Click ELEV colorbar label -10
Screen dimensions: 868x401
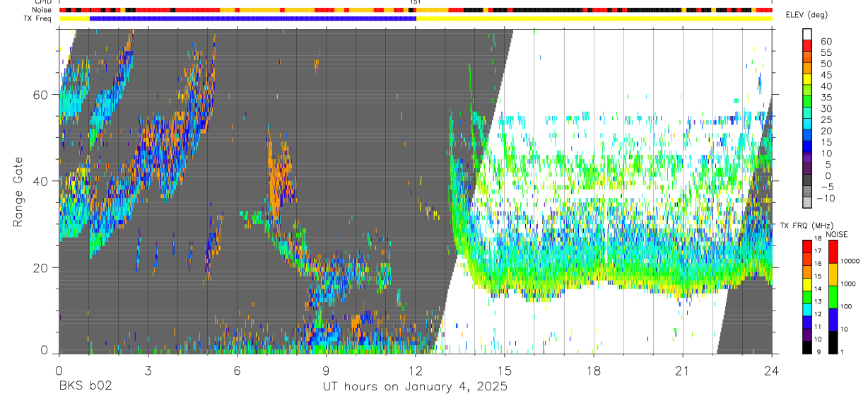pyautogui.click(x=826, y=199)
